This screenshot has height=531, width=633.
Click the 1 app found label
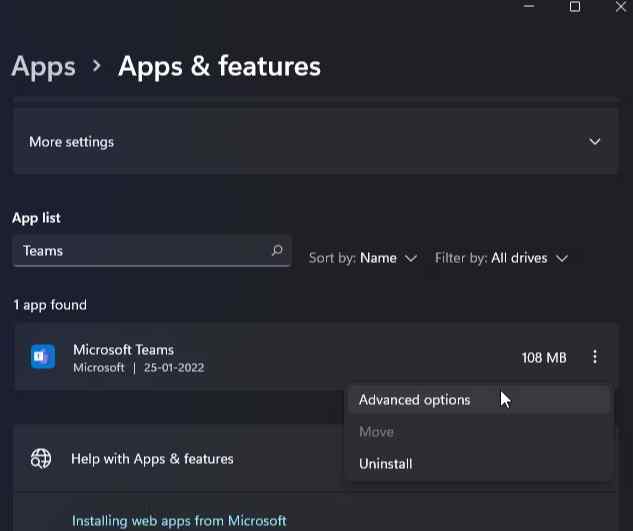(x=50, y=305)
